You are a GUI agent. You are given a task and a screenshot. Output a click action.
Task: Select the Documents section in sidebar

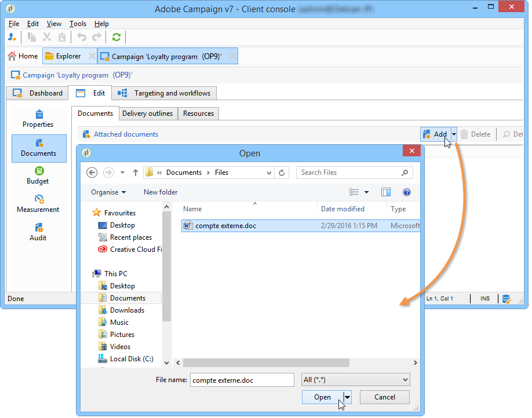[39, 148]
